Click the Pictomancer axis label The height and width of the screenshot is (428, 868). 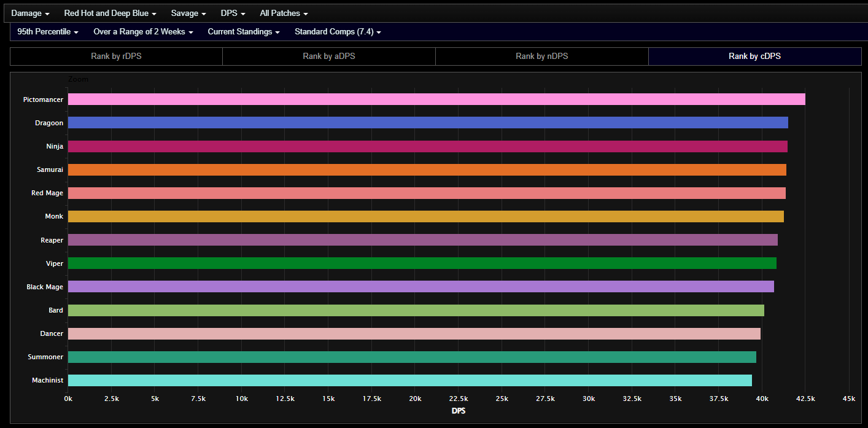point(43,99)
